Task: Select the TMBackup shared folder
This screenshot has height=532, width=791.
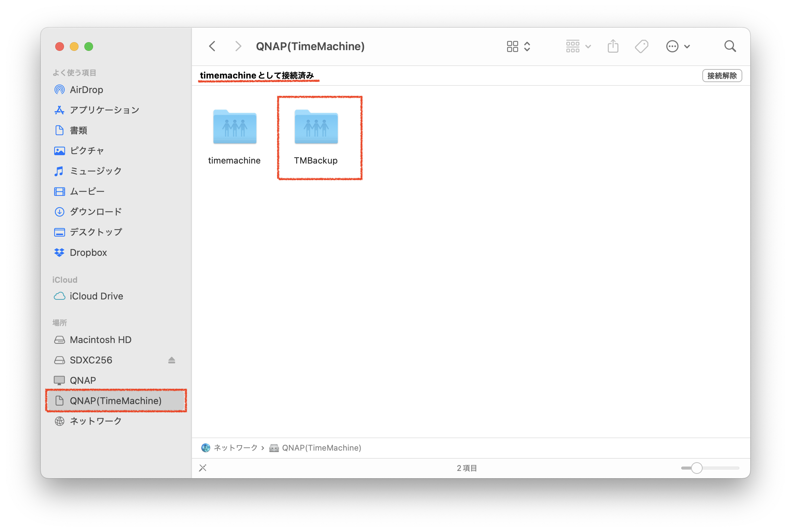Action: (316, 127)
